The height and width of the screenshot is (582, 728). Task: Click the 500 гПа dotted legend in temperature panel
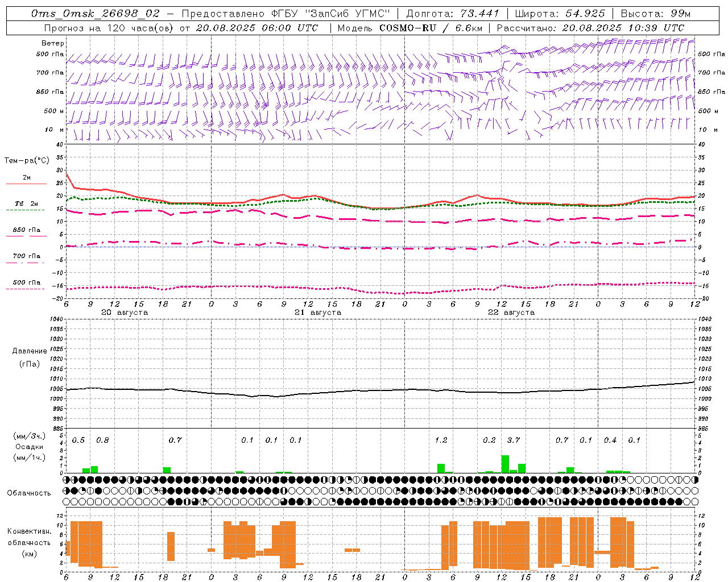coord(26,288)
